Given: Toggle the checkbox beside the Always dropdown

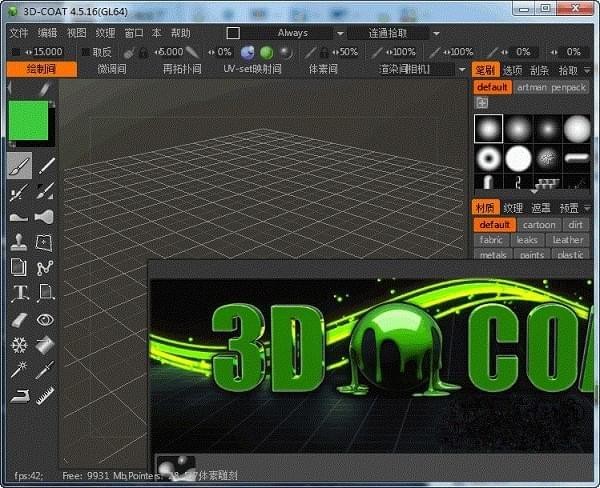Looking at the screenshot, I should (233, 33).
